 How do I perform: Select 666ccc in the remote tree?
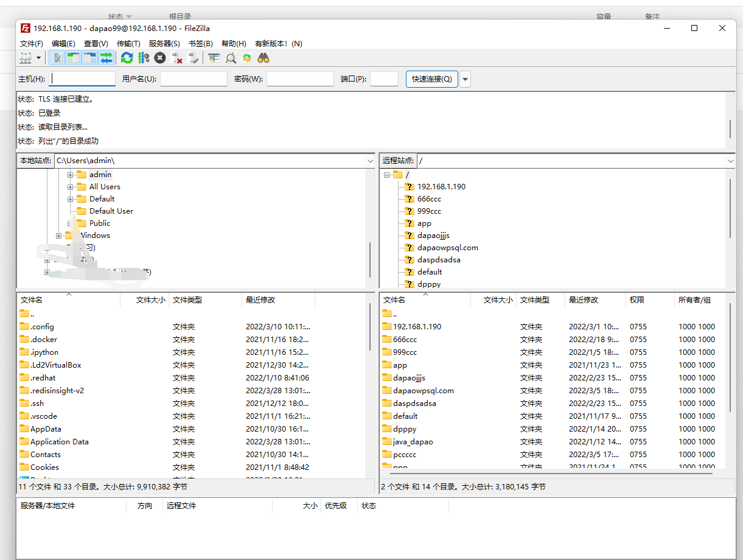point(429,199)
